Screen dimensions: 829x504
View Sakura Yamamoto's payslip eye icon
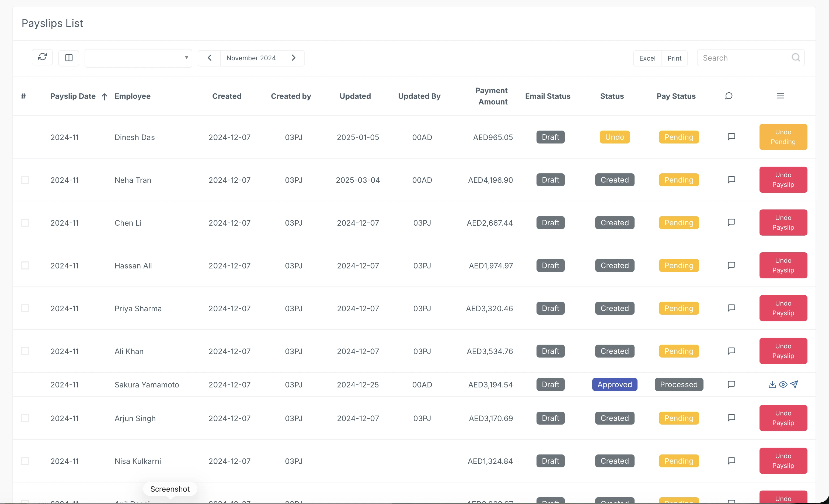pos(783,384)
